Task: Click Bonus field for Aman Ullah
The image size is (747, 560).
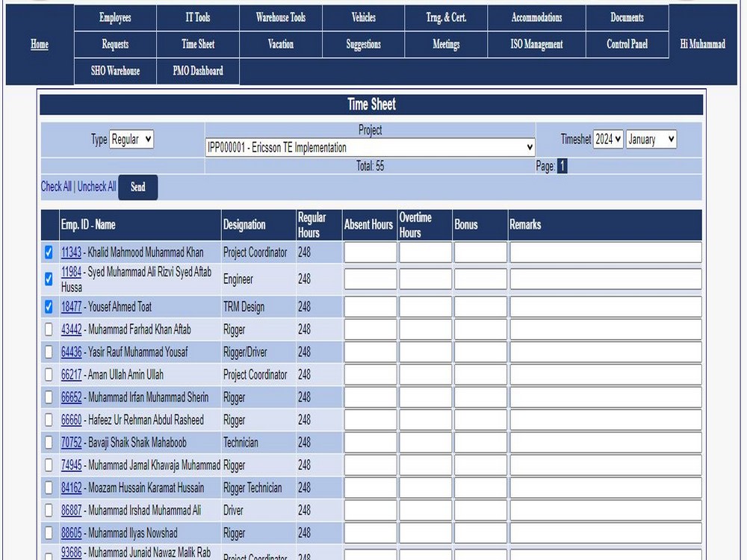Action: coord(480,375)
